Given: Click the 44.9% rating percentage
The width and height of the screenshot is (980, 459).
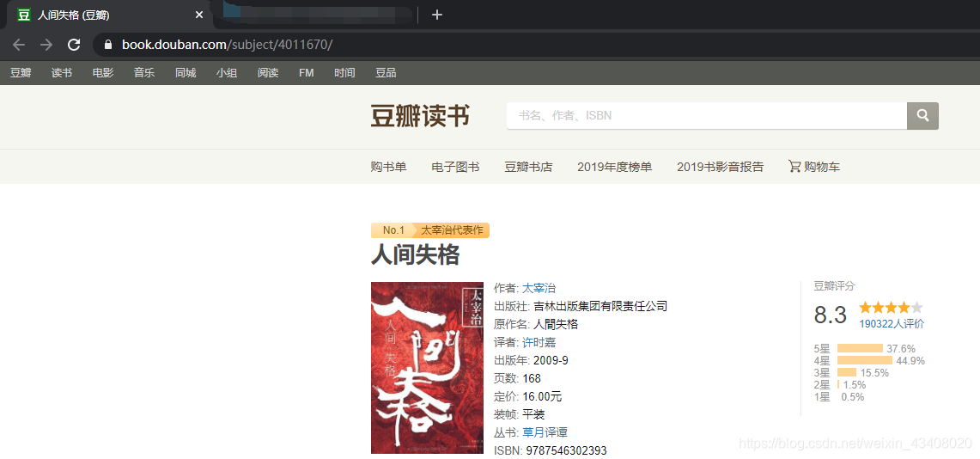Looking at the screenshot, I should click(x=910, y=361).
